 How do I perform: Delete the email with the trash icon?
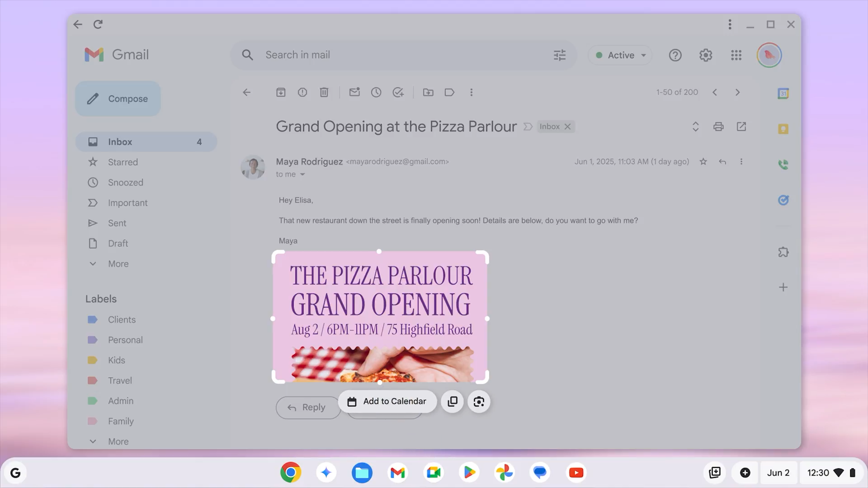(x=324, y=92)
